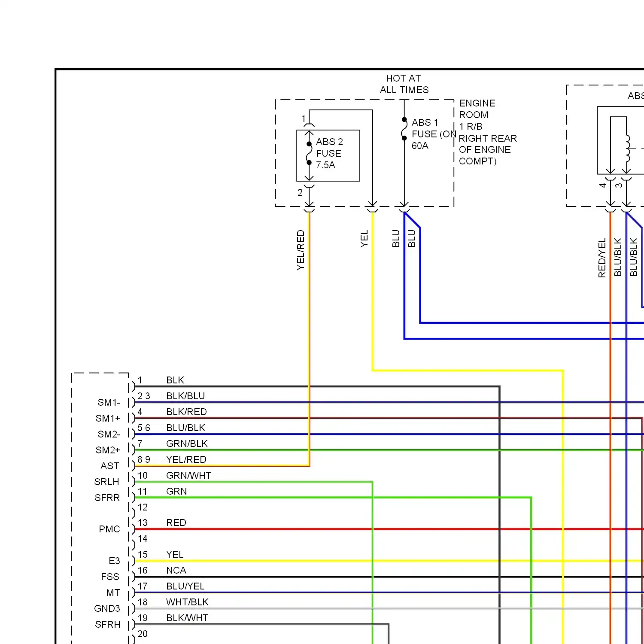Click the GRN label at pin 11
644x644 pixels.
pyautogui.click(x=176, y=491)
